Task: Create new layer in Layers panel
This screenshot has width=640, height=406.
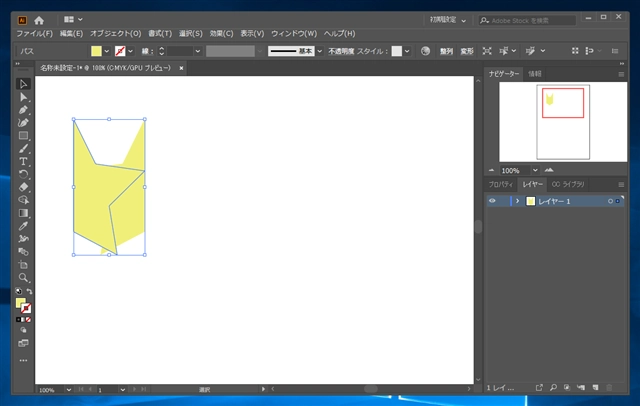Action: (x=596, y=388)
